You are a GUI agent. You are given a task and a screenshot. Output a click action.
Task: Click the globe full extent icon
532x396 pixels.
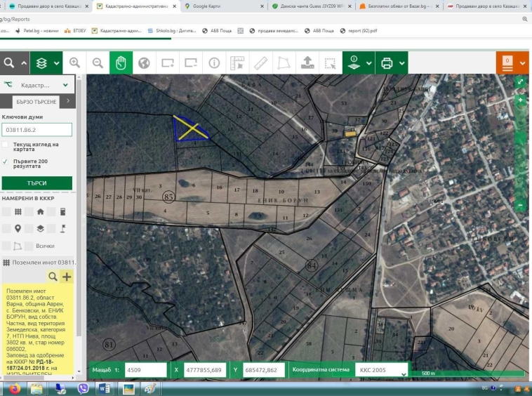pyautogui.click(x=144, y=62)
